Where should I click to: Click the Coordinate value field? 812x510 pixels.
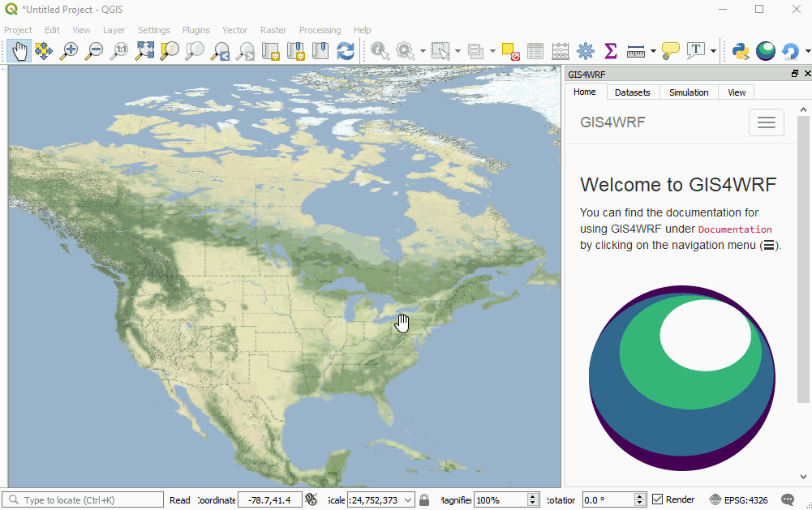(270, 499)
